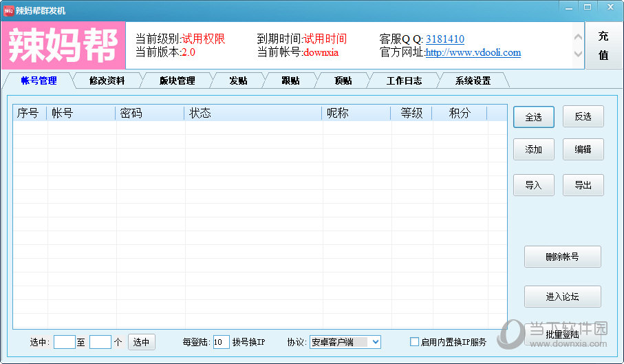Screen dimensions: 624x364
Task: Click the 选中 button at bottom
Action: (141, 342)
